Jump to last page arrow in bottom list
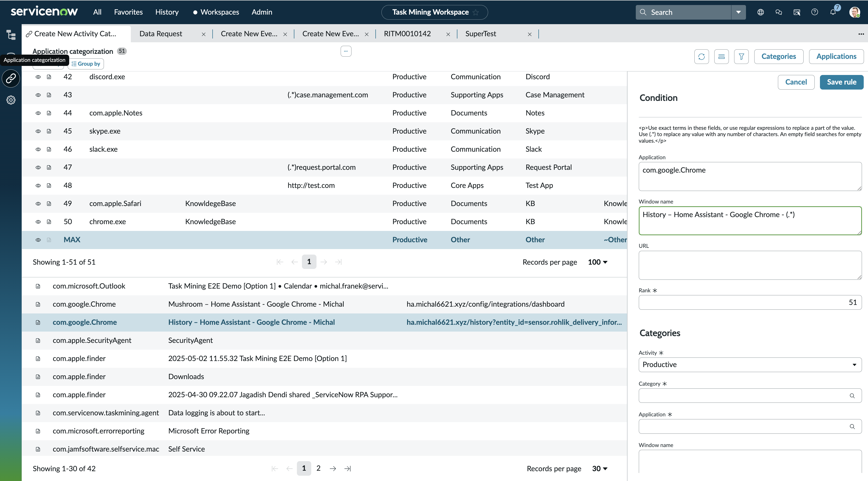The width and height of the screenshot is (868, 481). [348, 468]
